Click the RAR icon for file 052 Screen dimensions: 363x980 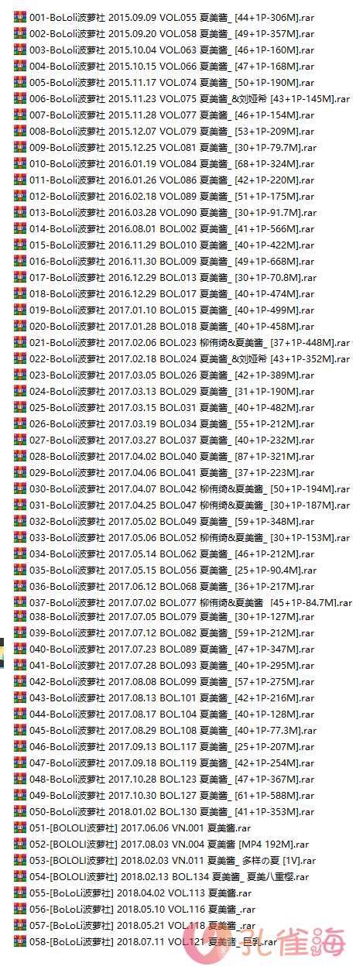coord(20,845)
